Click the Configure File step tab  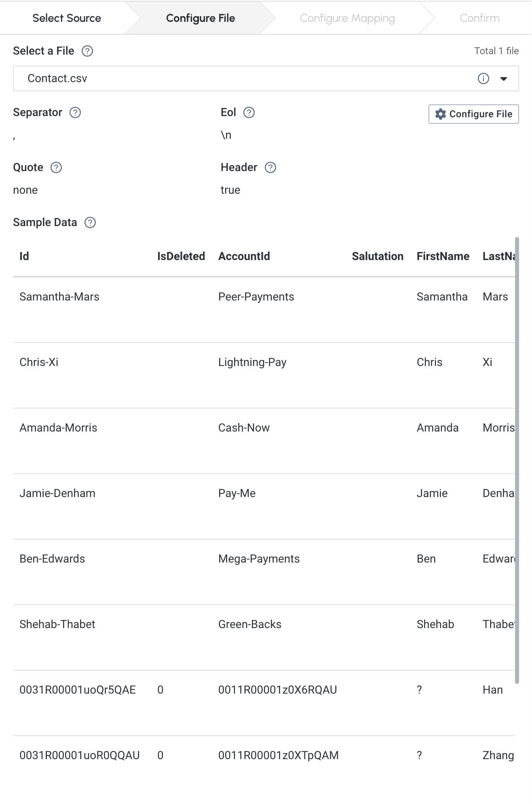pos(201,18)
